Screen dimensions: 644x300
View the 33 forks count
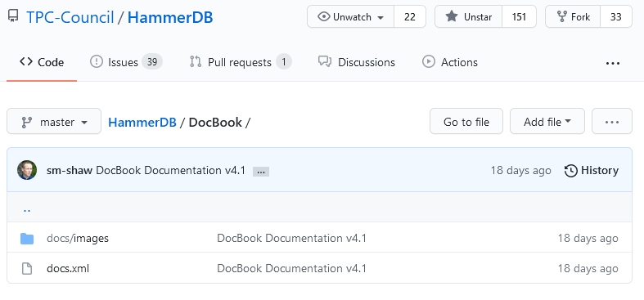(x=616, y=17)
